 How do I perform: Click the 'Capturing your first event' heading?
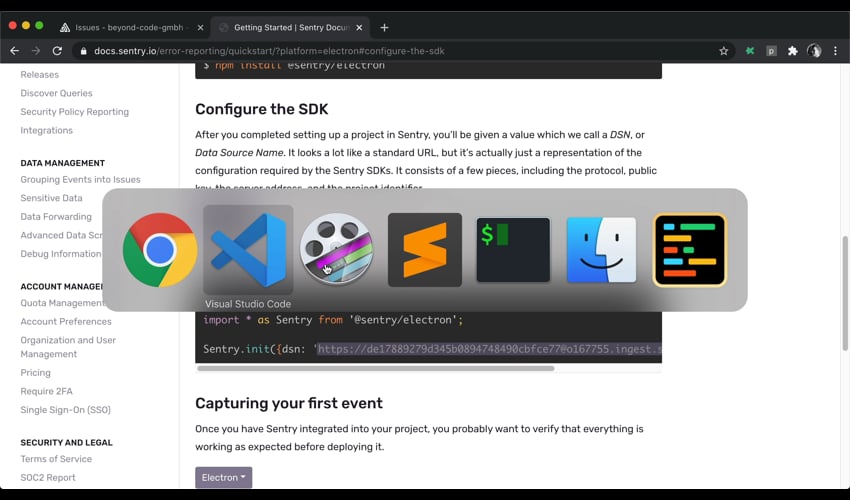[x=289, y=403]
